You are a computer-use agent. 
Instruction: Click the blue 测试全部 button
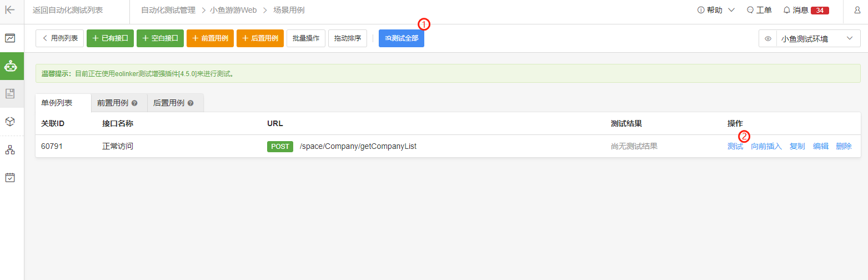(x=401, y=38)
